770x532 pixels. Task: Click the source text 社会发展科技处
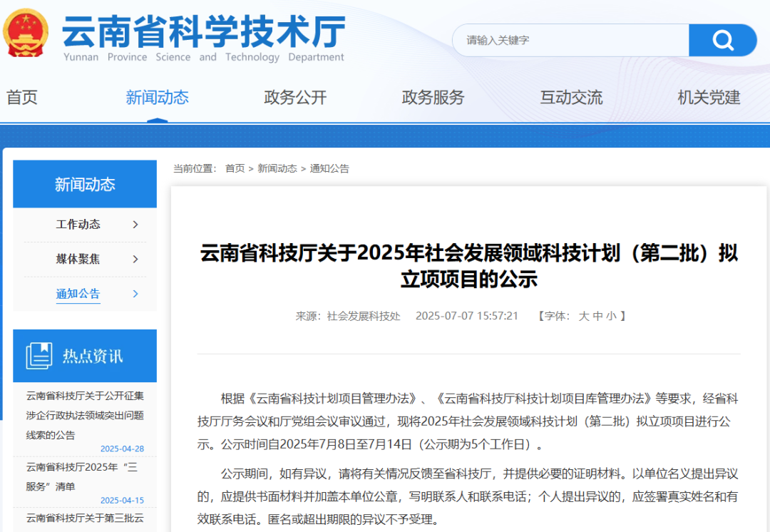click(x=364, y=316)
